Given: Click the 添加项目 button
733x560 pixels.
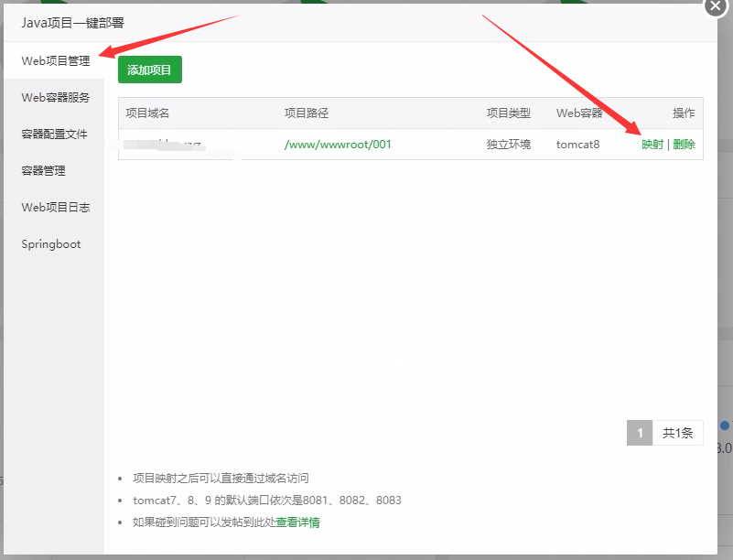Looking at the screenshot, I should pyautogui.click(x=149, y=70).
